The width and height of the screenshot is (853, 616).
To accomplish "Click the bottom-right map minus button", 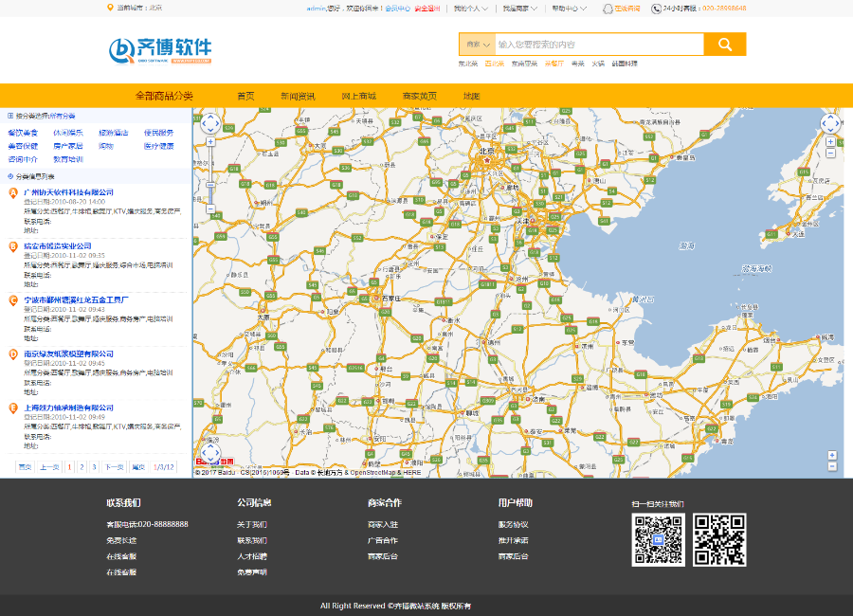I will [832, 466].
